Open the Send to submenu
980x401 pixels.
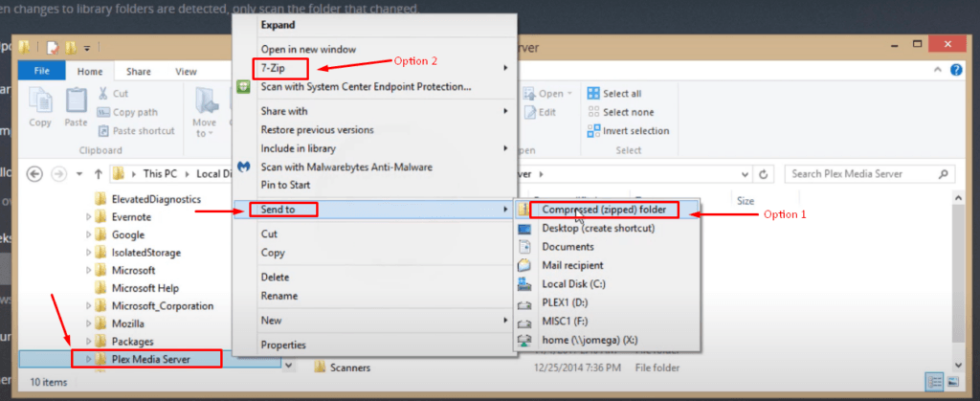click(x=374, y=210)
